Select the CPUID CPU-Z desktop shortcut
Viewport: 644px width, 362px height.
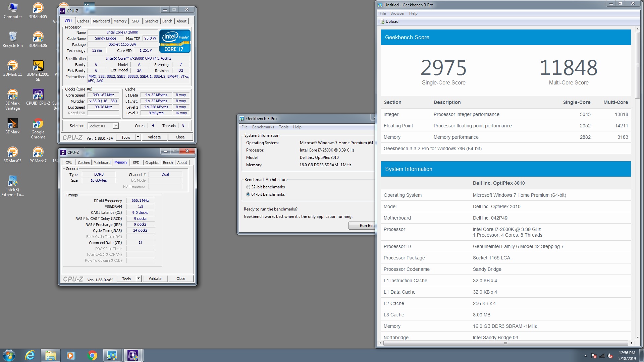click(38, 97)
